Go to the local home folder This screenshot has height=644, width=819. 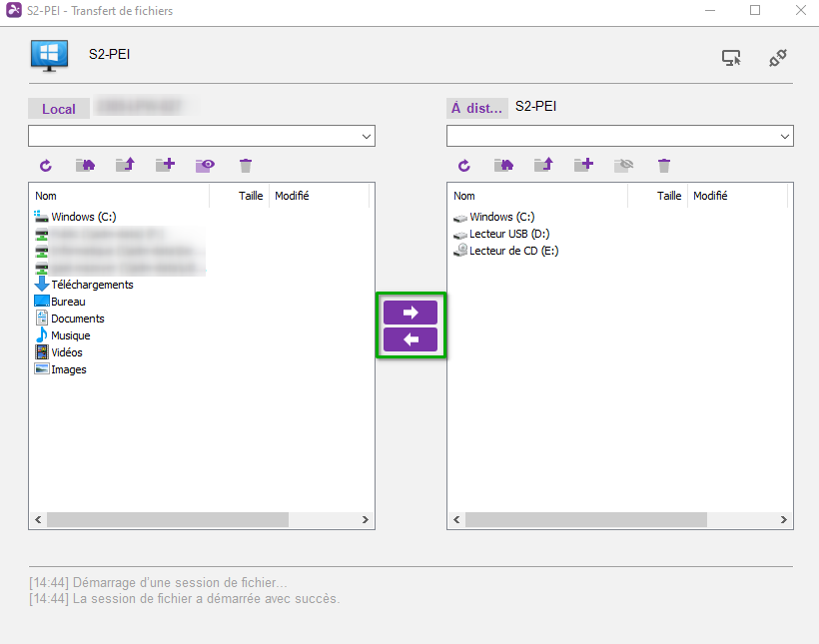click(85, 166)
